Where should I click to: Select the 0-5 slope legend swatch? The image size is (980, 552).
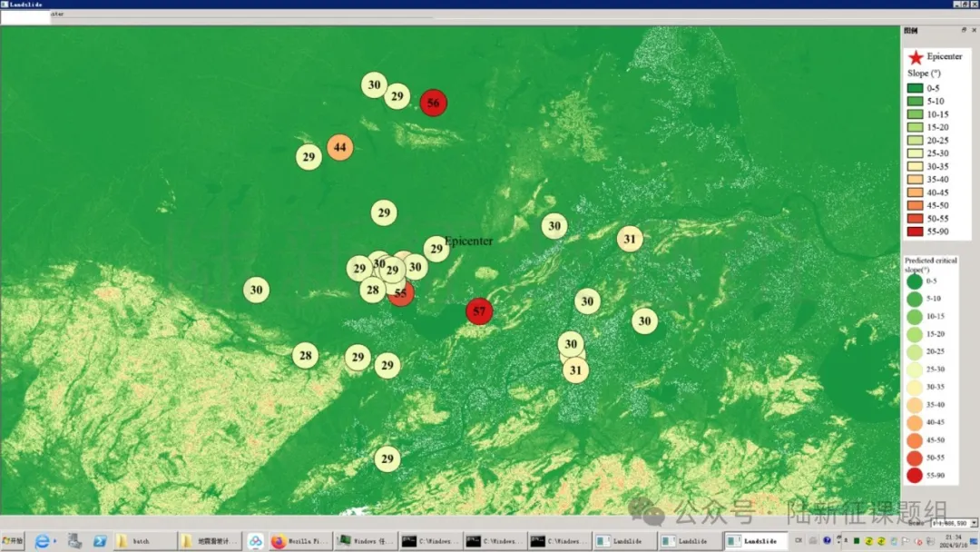(915, 88)
